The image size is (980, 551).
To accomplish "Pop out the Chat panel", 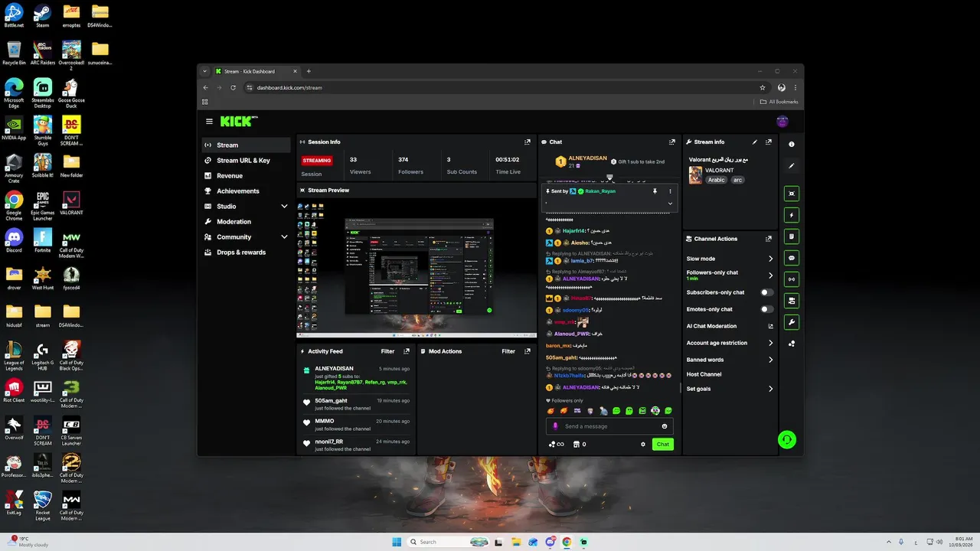I will point(672,142).
